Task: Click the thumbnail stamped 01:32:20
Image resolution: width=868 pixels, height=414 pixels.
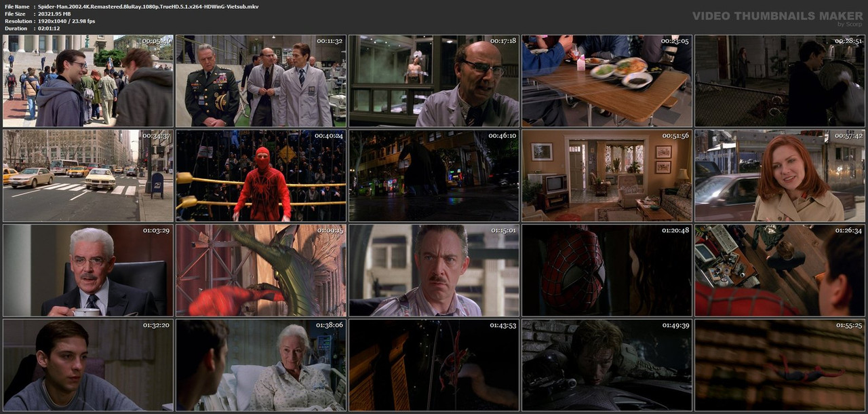Action: click(88, 365)
